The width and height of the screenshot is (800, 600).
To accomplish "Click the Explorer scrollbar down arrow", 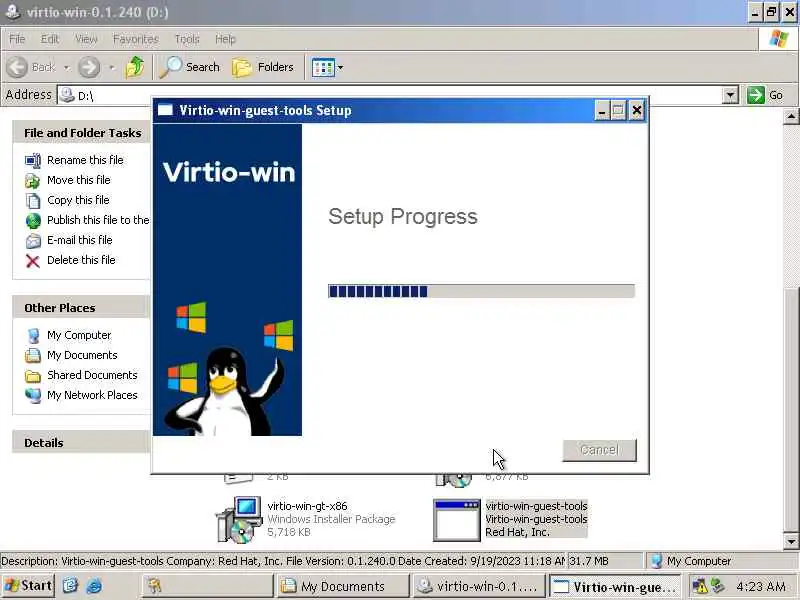I will (791, 541).
